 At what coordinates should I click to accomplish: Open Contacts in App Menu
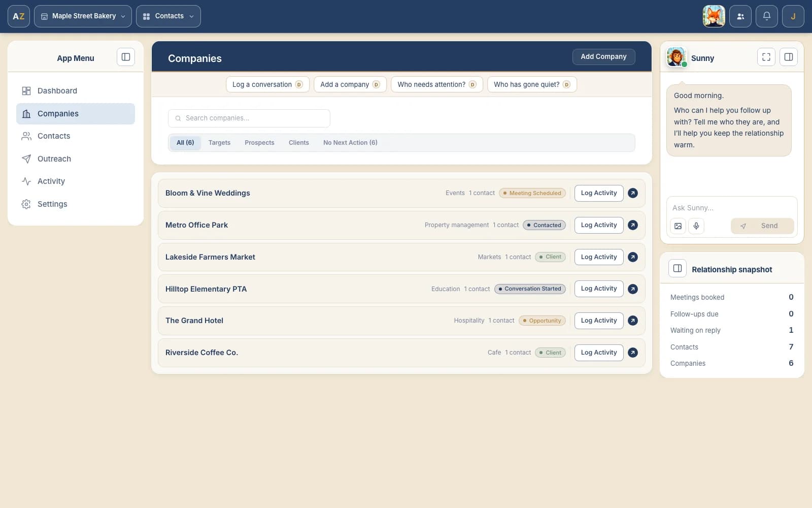click(x=76, y=136)
